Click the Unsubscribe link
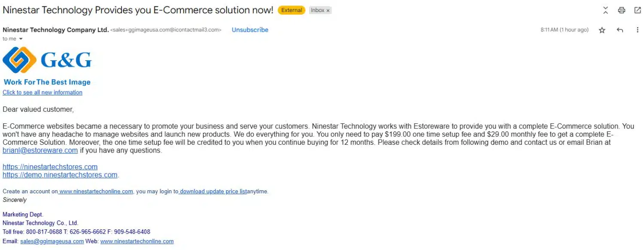Screen dimensions: 644x250 tap(250, 30)
